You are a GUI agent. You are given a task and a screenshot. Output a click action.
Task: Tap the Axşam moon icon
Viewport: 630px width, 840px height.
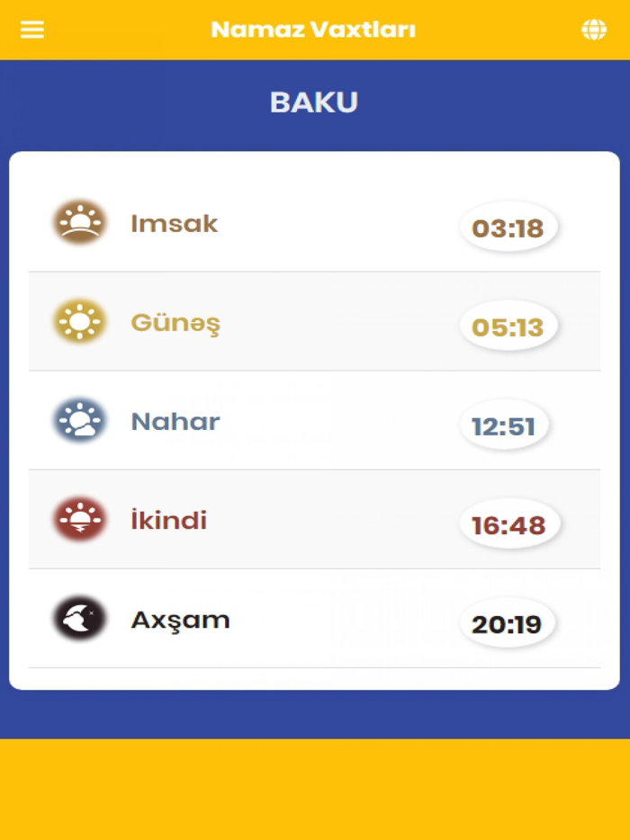click(79, 619)
